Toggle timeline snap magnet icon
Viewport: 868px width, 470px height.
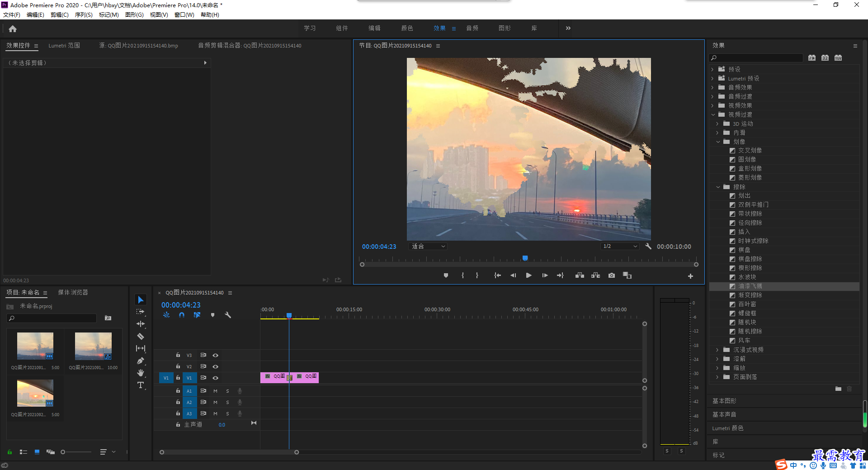pos(182,315)
